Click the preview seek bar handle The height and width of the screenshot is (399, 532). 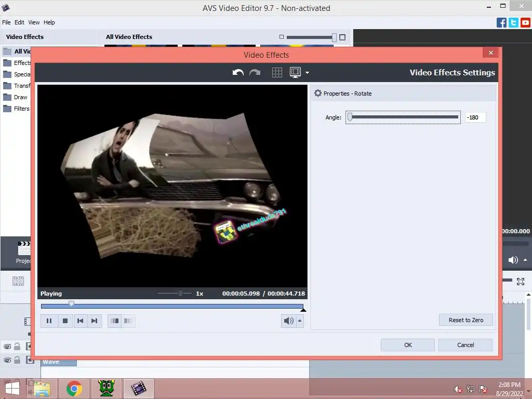pyautogui.click(x=71, y=303)
